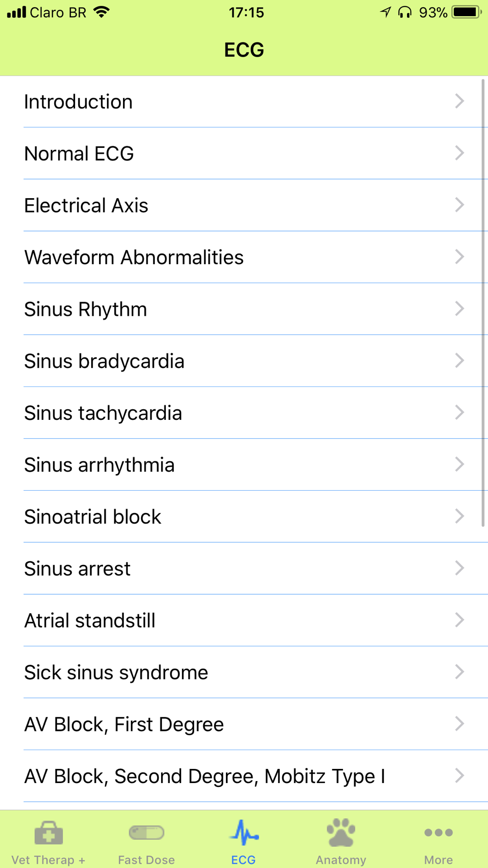This screenshot has width=488, height=868.
Task: Expand the Electrical Axis row chevron
Action: (459, 205)
